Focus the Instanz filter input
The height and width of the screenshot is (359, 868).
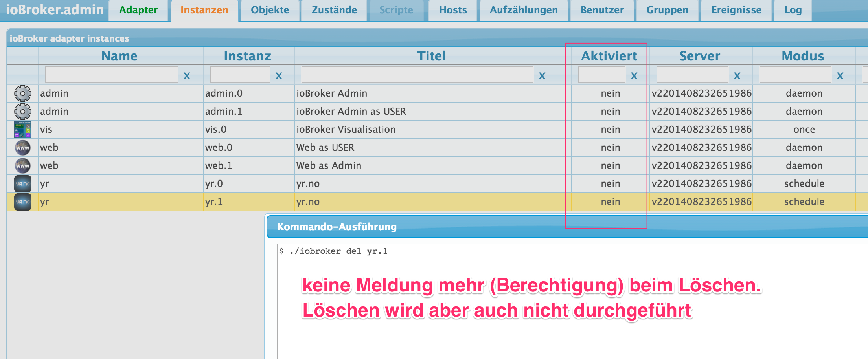pyautogui.click(x=240, y=75)
